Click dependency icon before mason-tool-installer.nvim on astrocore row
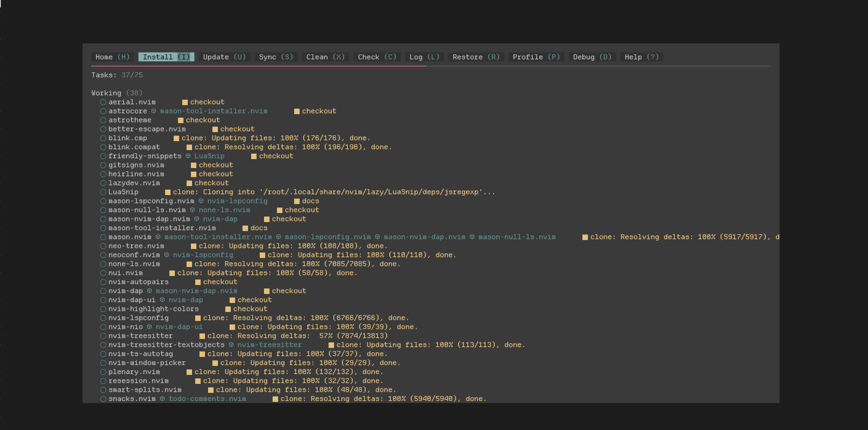868x430 pixels. point(154,111)
